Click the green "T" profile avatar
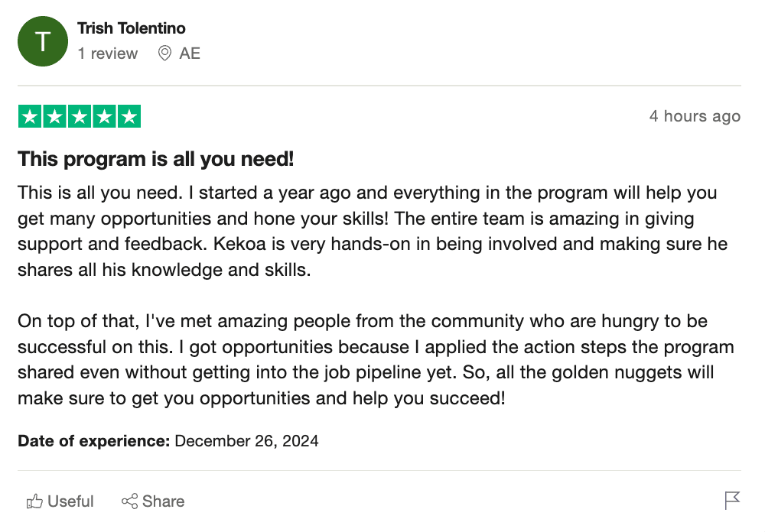This screenshot has height=532, width=765. point(42,41)
